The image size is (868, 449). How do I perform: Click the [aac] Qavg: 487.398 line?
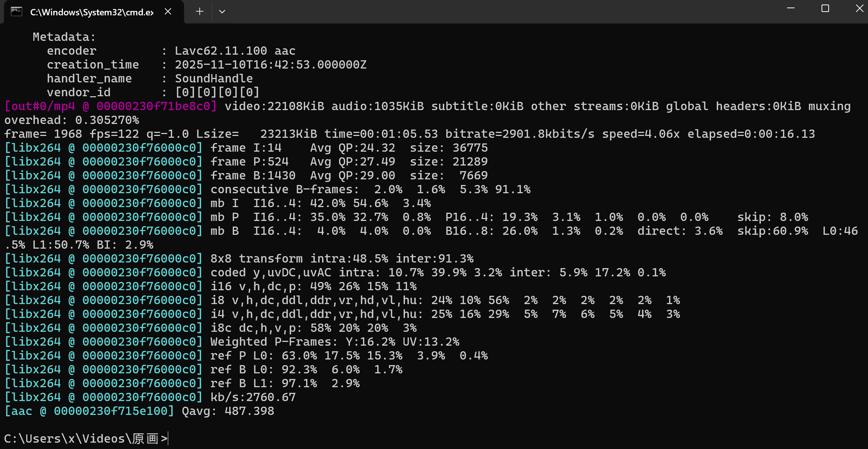[x=139, y=411]
